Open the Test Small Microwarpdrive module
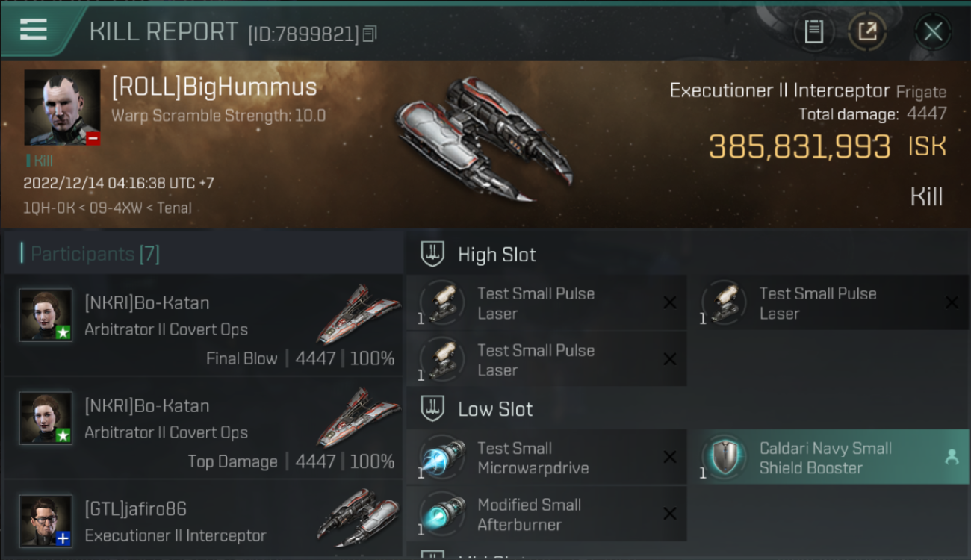This screenshot has height=560, width=971. [x=546, y=457]
